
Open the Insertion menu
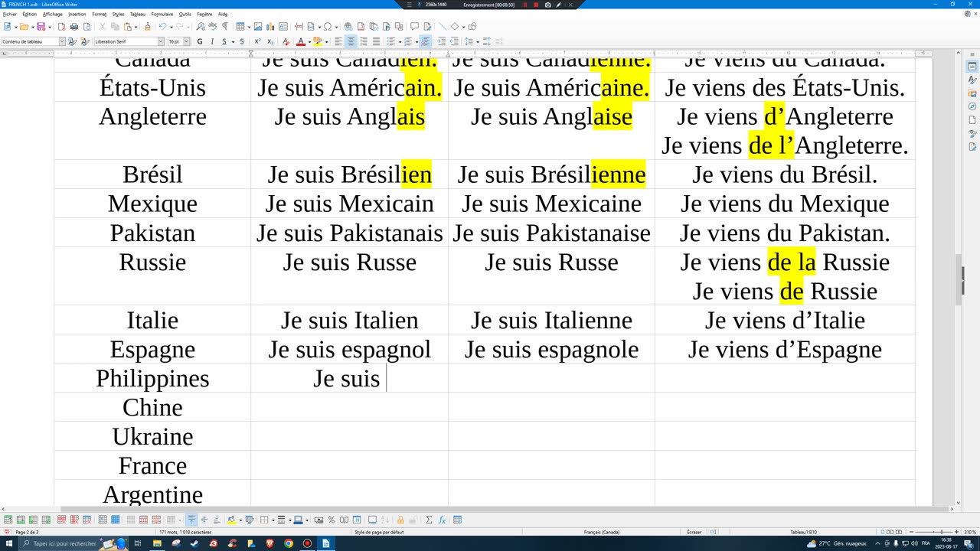click(x=77, y=14)
